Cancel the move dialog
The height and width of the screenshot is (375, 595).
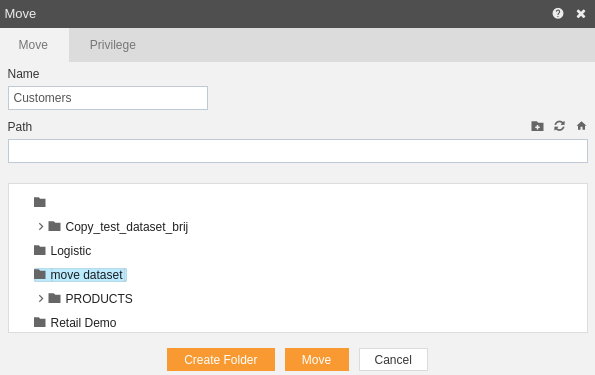click(x=393, y=359)
